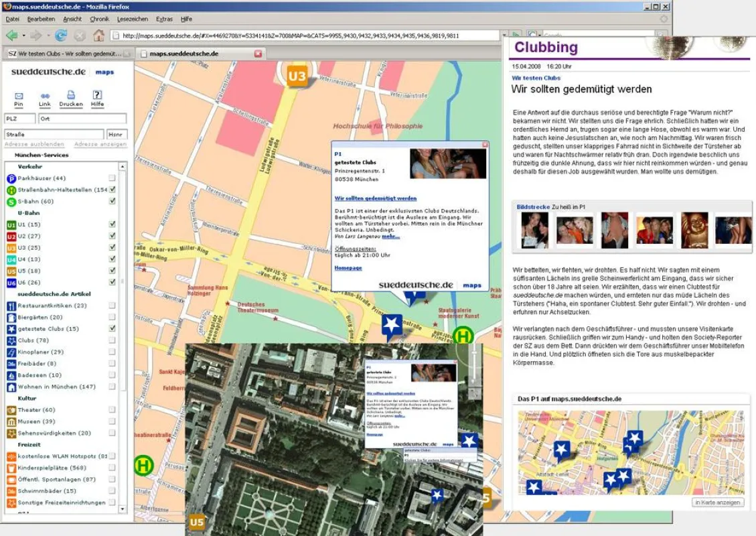The width and height of the screenshot is (756, 536).
Task: Click the Firefox Forward arrow button
Action: pos(35,36)
